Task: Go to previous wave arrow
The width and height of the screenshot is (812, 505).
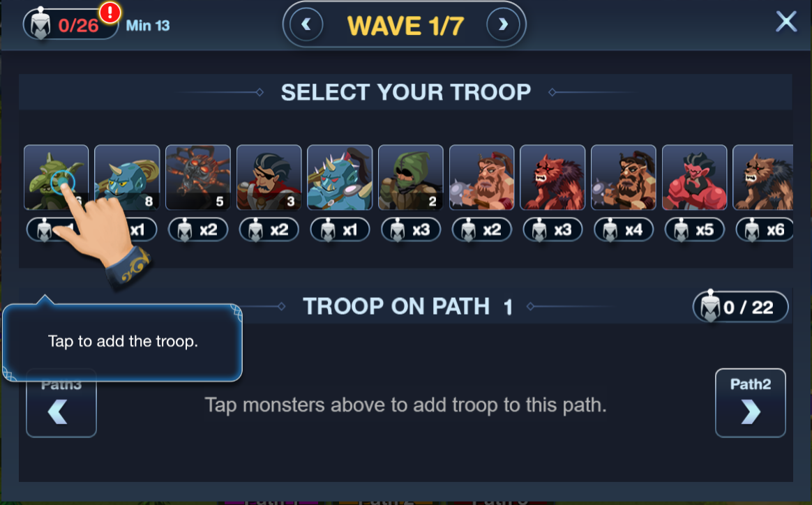Action: point(306,24)
